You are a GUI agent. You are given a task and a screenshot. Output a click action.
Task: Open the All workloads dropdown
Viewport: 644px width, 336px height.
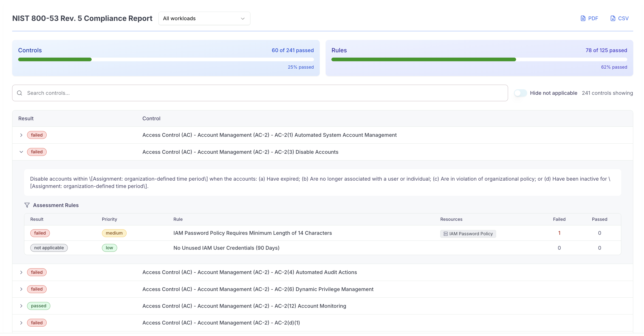204,18
